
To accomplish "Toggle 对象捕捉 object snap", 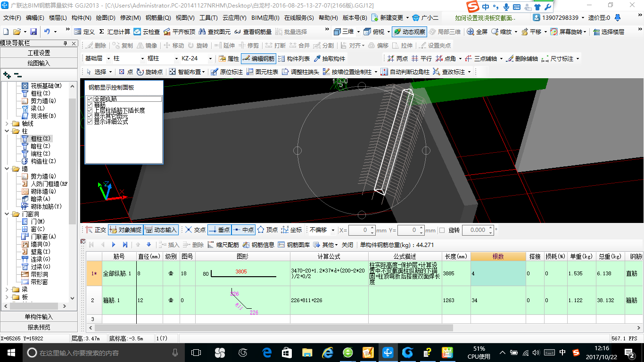I will [125, 230].
